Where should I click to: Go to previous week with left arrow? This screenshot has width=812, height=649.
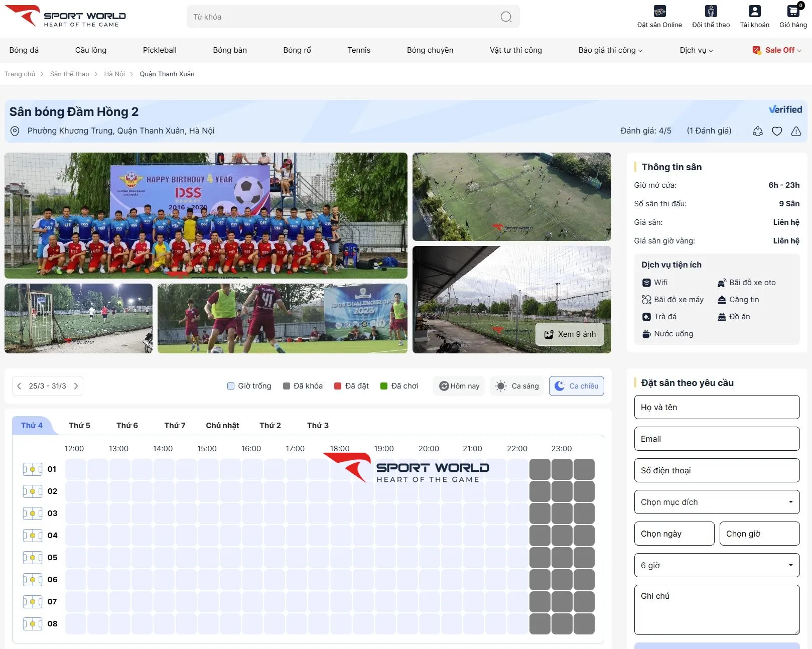(x=19, y=386)
